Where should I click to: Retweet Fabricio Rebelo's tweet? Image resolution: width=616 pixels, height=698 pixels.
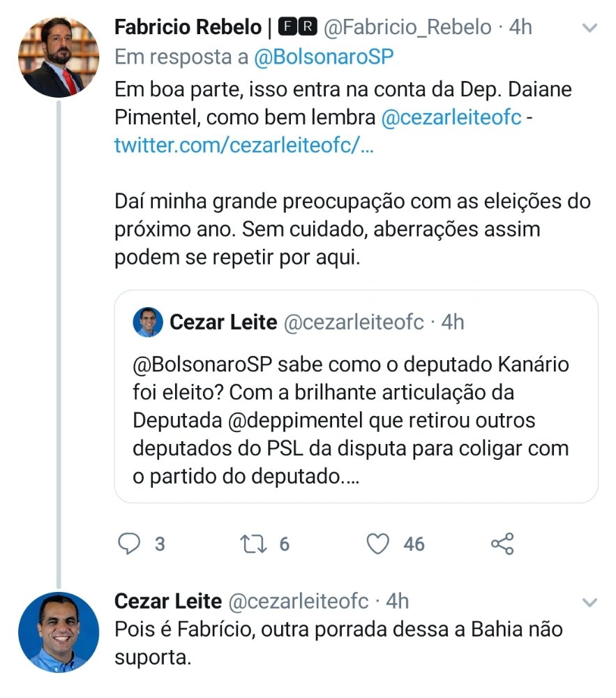point(253,544)
